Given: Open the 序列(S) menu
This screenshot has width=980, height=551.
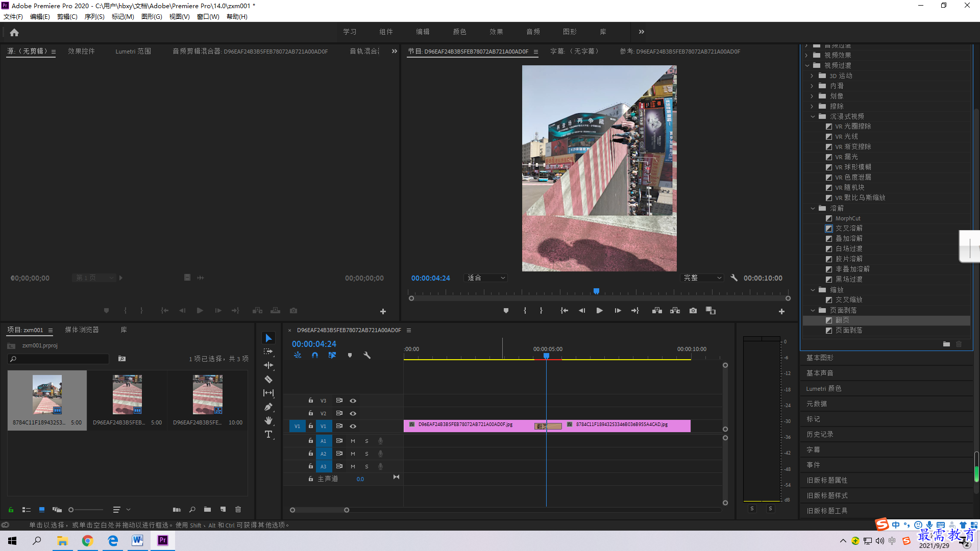Looking at the screenshot, I should click(x=94, y=17).
